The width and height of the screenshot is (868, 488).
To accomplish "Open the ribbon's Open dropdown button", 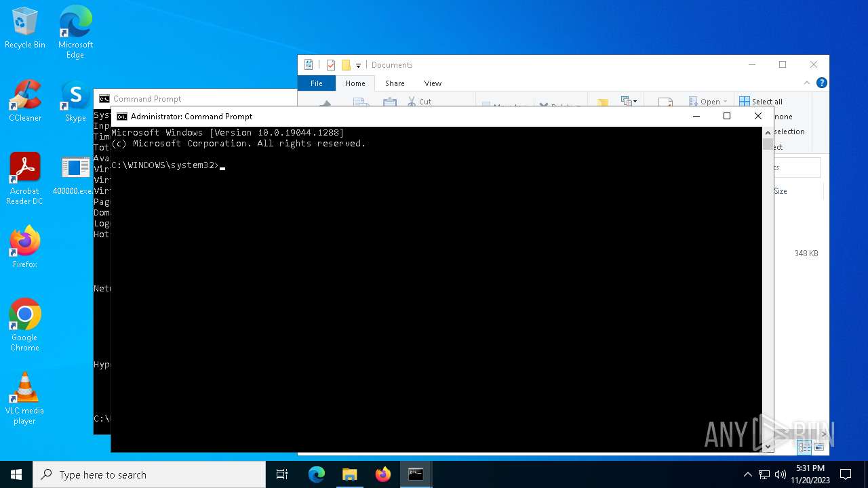I will [709, 101].
